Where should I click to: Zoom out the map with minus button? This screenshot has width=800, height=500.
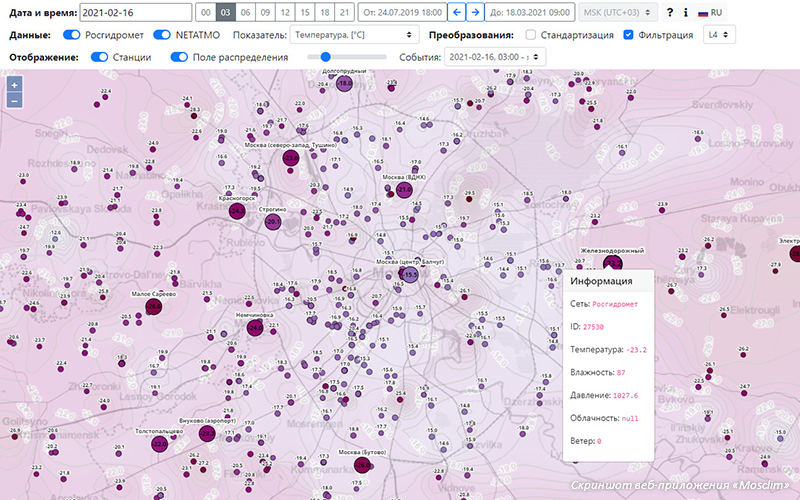[14, 101]
